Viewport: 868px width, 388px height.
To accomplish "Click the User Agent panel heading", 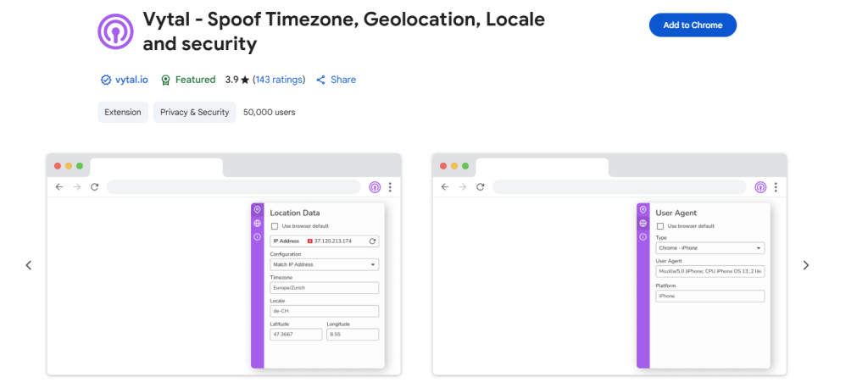I will [676, 213].
